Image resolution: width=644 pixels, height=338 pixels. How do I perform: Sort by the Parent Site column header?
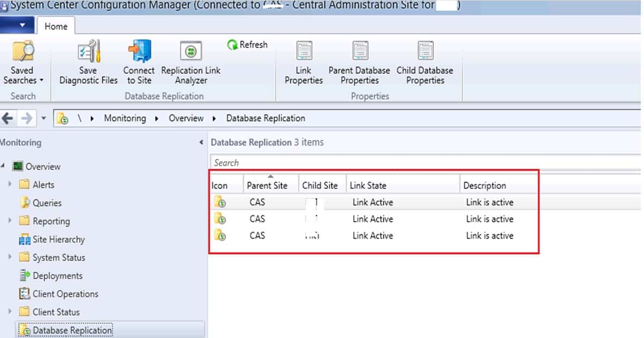[x=270, y=185]
